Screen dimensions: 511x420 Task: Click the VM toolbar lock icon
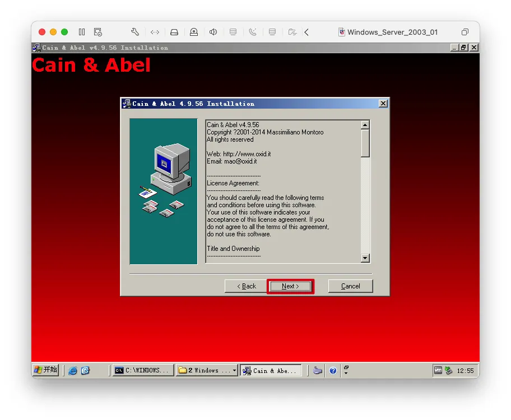(x=194, y=32)
